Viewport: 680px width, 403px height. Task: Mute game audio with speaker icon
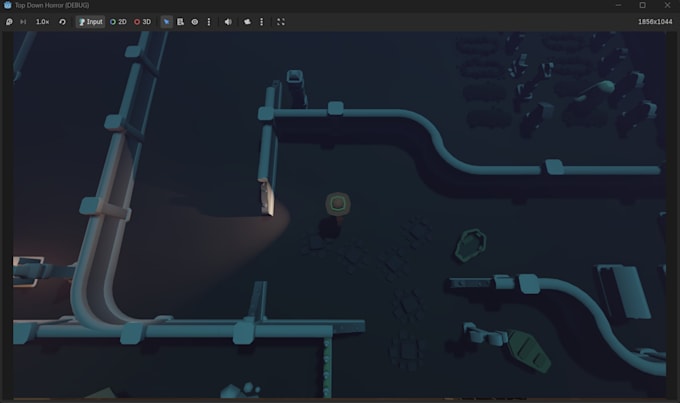228,22
